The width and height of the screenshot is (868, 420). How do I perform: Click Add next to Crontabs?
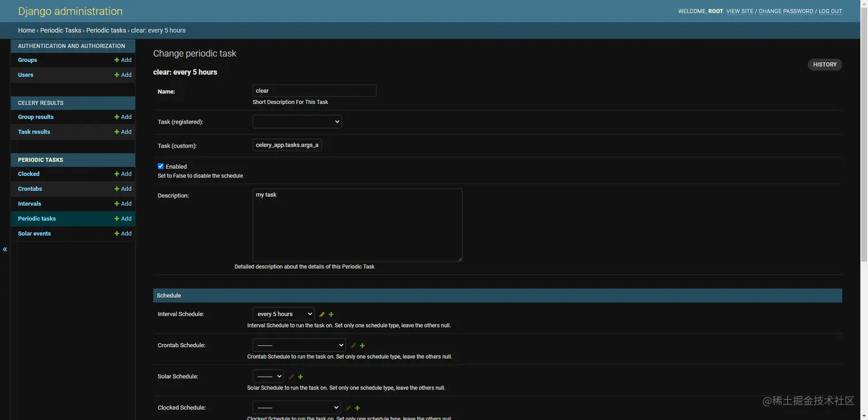[123, 189]
